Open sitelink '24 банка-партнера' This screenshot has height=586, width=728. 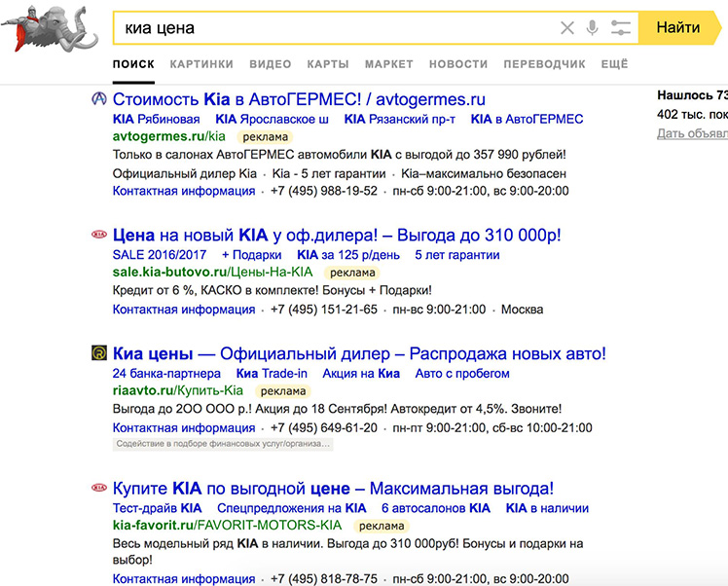[166, 374]
